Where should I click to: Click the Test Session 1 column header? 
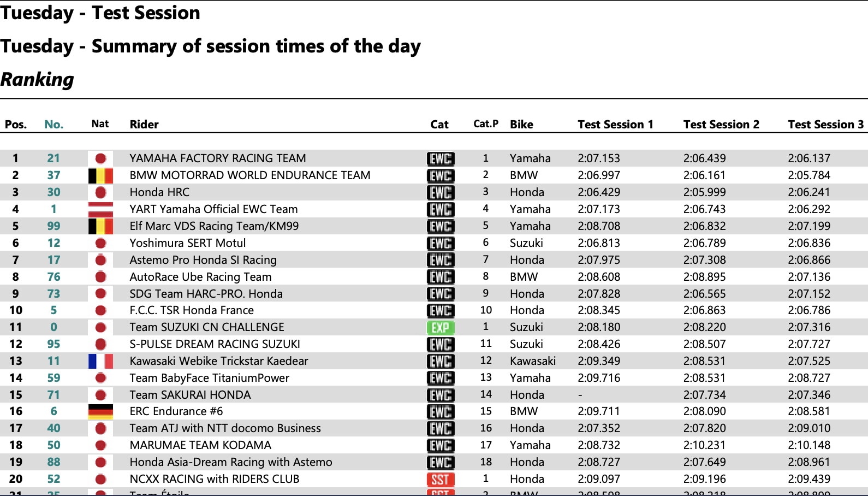pos(615,125)
